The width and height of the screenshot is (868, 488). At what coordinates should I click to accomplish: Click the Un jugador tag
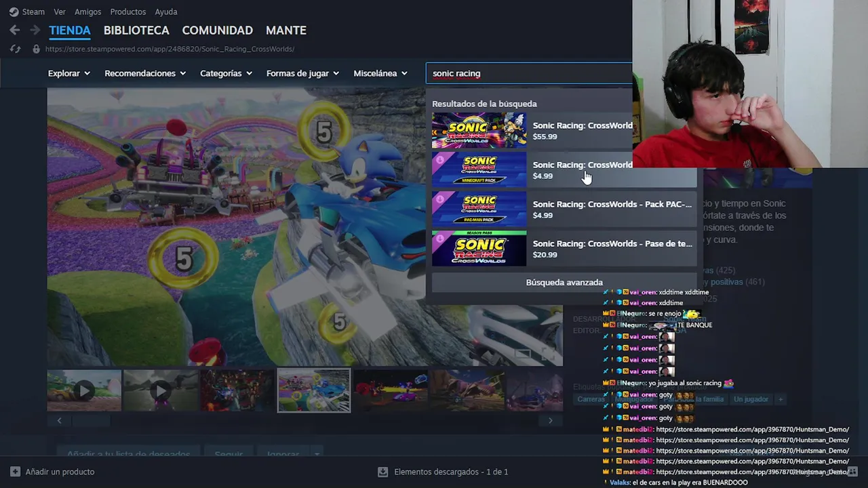click(x=751, y=399)
